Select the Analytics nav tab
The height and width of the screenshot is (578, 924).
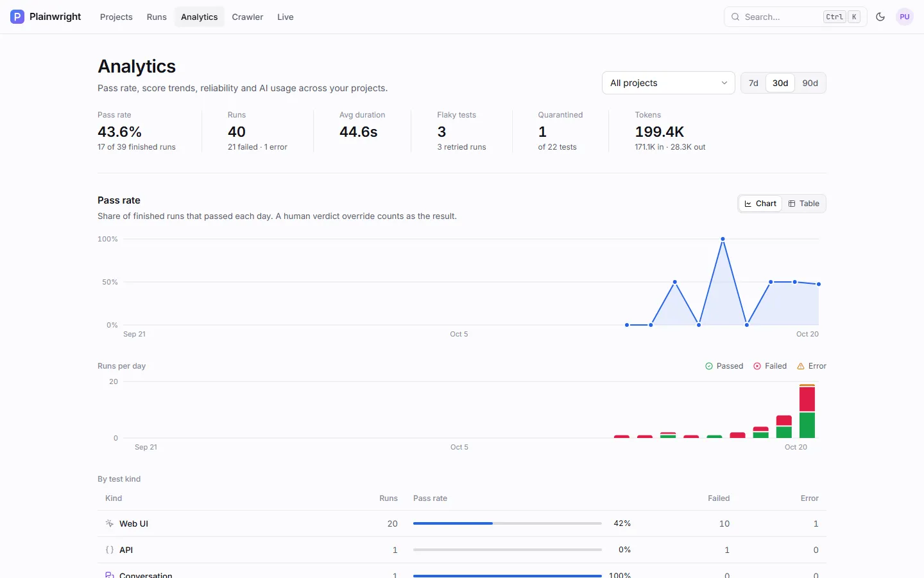point(200,17)
